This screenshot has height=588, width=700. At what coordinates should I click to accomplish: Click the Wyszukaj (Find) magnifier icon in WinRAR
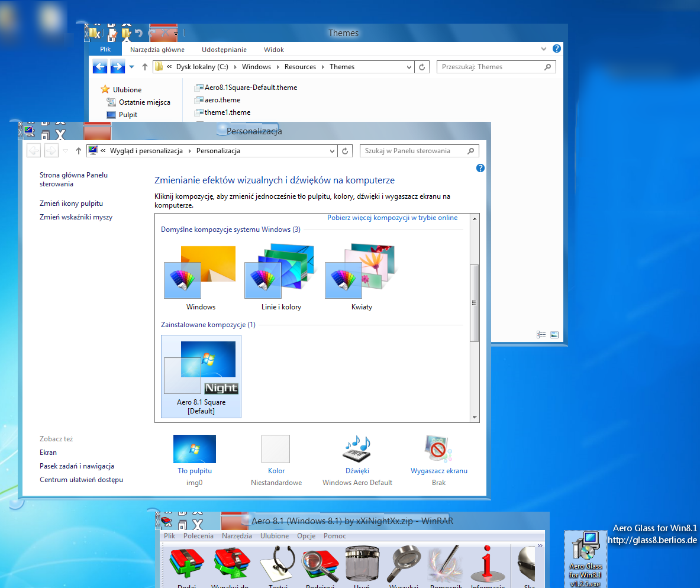pos(404,563)
